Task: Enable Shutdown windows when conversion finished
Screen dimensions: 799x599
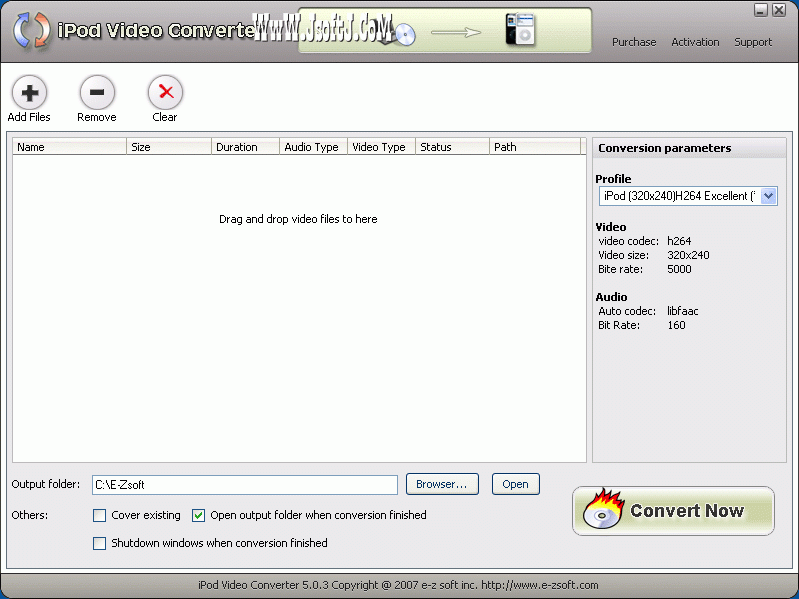Action: [x=99, y=543]
